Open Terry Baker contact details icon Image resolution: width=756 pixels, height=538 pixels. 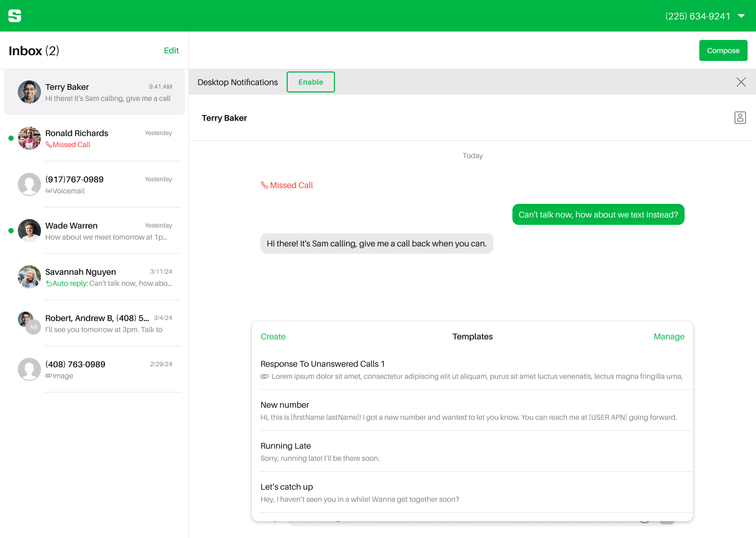click(740, 118)
